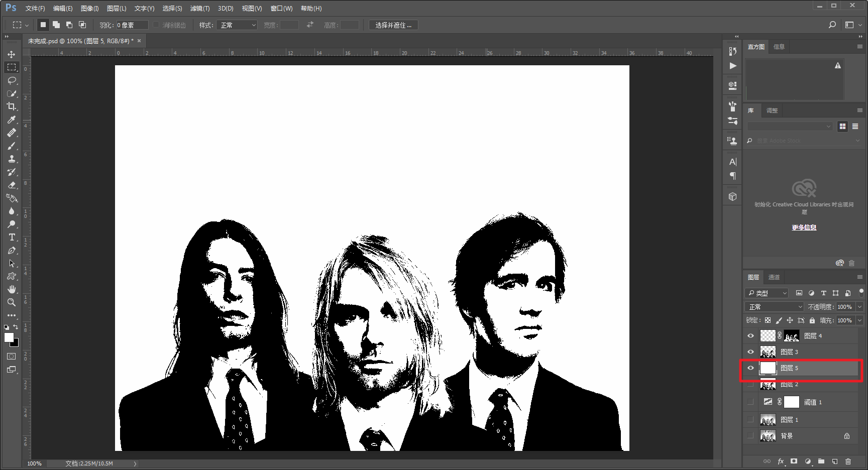The width and height of the screenshot is (868, 470).
Task: Hide 图层 5 with its eye icon
Action: (x=750, y=368)
